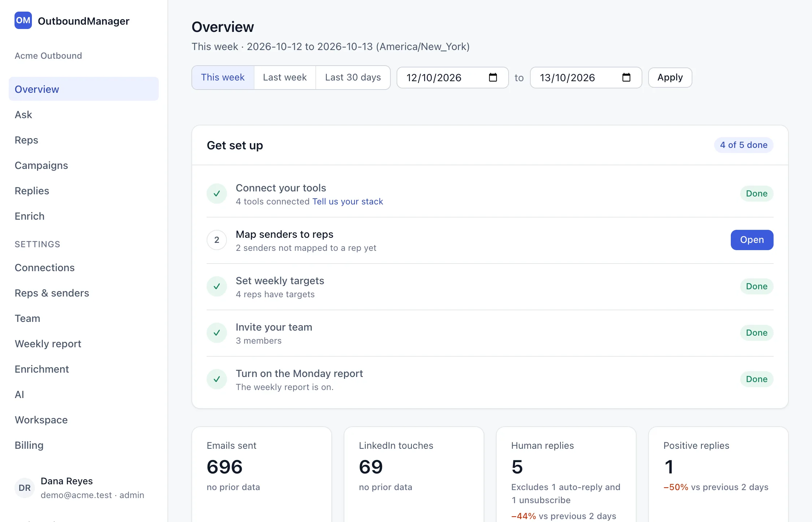Screen dimensions: 812x522
Task: Click the DR user avatar
Action: tap(25, 488)
